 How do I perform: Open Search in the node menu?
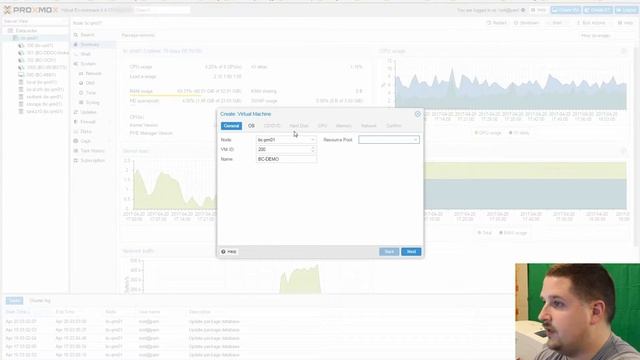pyautogui.click(x=87, y=35)
